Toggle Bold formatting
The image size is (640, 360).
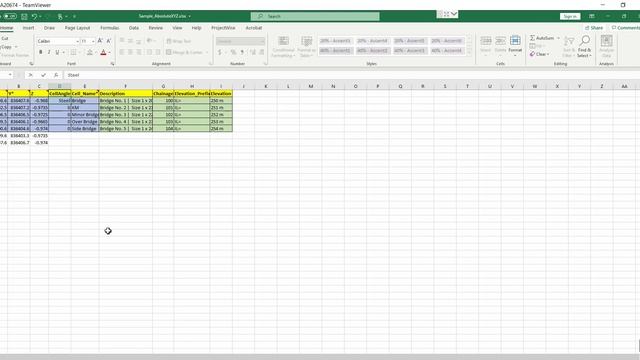coord(40,52)
